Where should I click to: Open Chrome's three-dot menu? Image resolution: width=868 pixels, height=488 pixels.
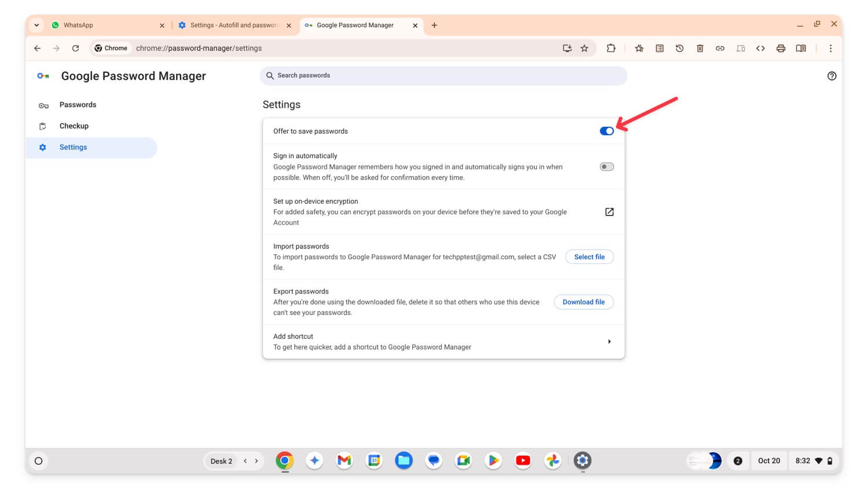click(831, 48)
